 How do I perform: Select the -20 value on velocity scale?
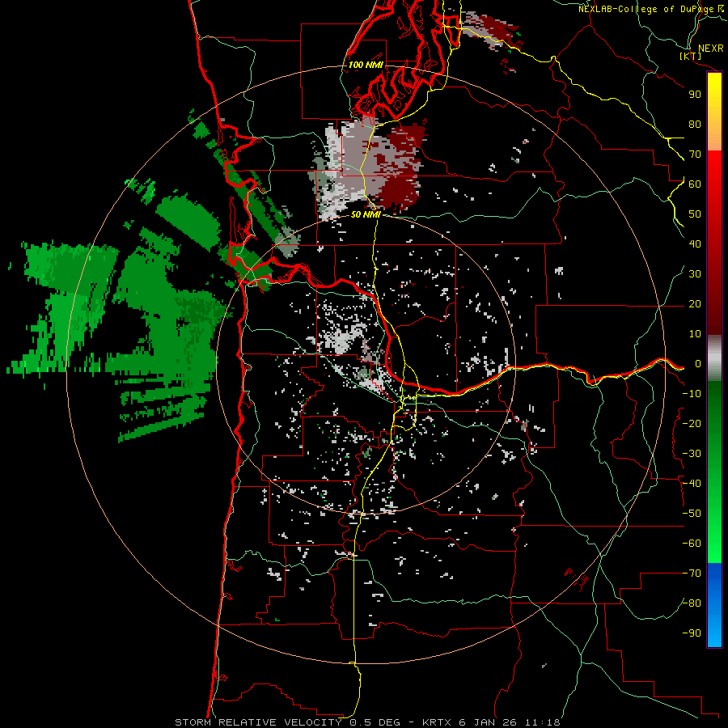click(692, 424)
